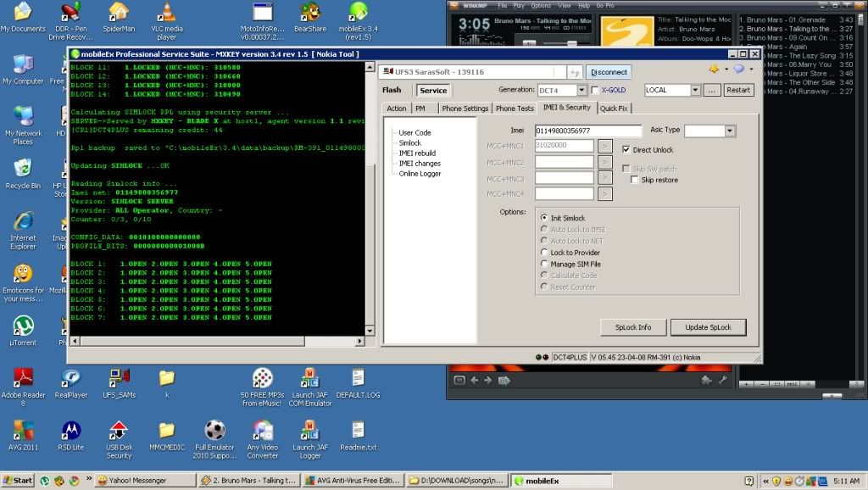Screen dimensions: 868x490
Task: Open Any Video Converter shortcut
Action: click(x=263, y=440)
